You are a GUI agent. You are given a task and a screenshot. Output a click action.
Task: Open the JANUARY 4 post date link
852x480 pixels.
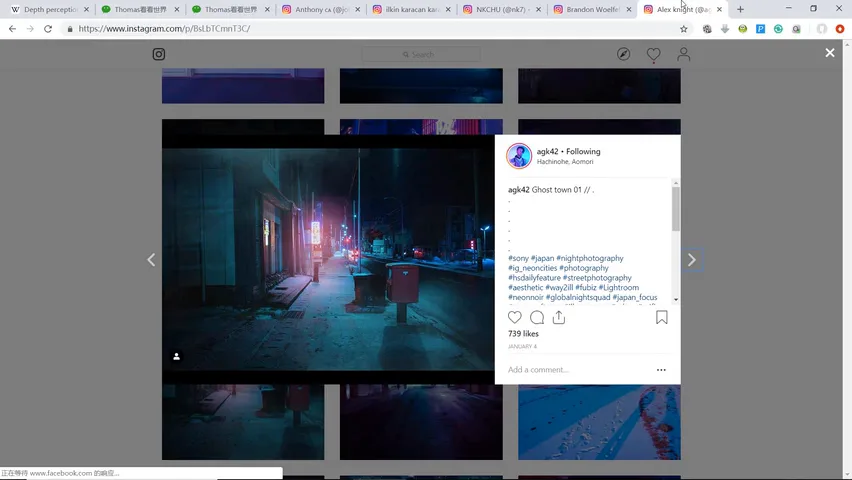pyautogui.click(x=522, y=346)
